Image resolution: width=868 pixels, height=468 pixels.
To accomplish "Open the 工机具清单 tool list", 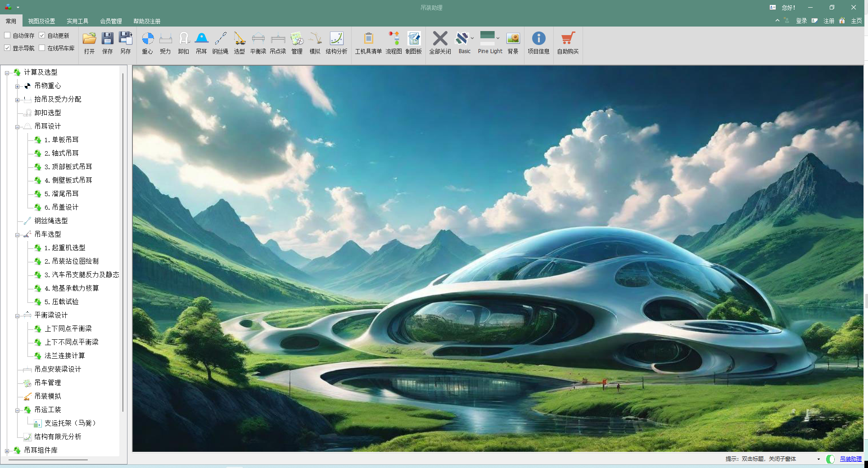I will (x=368, y=43).
